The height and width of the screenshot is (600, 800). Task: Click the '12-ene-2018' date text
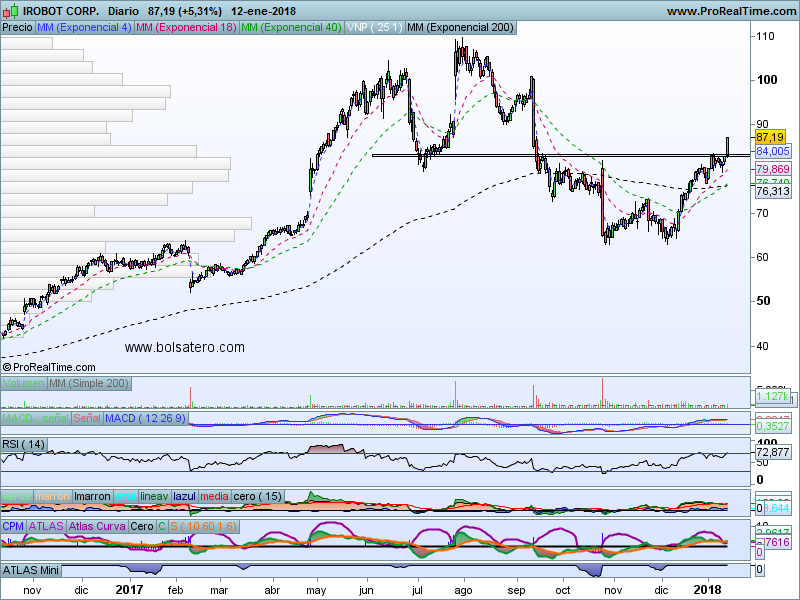coord(263,11)
